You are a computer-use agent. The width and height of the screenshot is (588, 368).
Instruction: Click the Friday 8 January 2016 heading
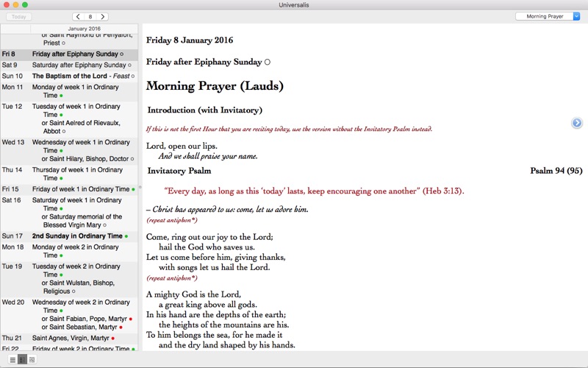[x=190, y=40]
